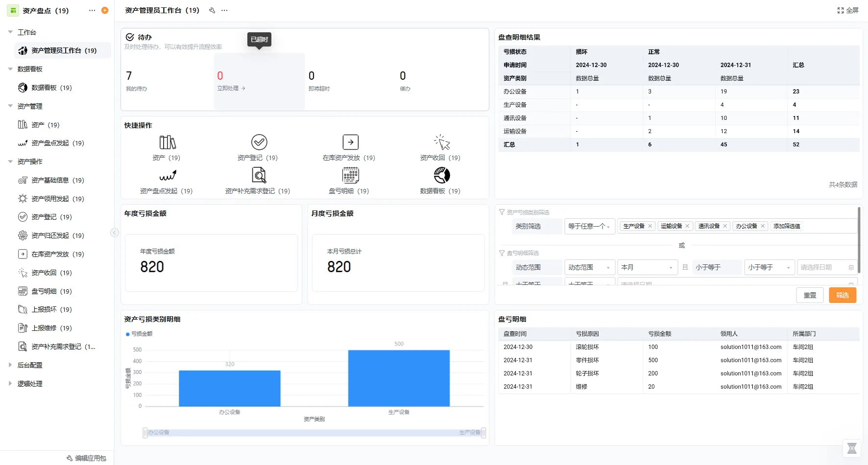
Task: Click the chart zoom slider left handle
Action: tap(145, 433)
